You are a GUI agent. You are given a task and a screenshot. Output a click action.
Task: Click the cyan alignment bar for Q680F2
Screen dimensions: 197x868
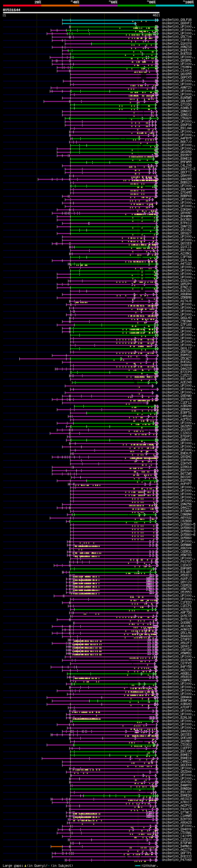tap(99, 24)
